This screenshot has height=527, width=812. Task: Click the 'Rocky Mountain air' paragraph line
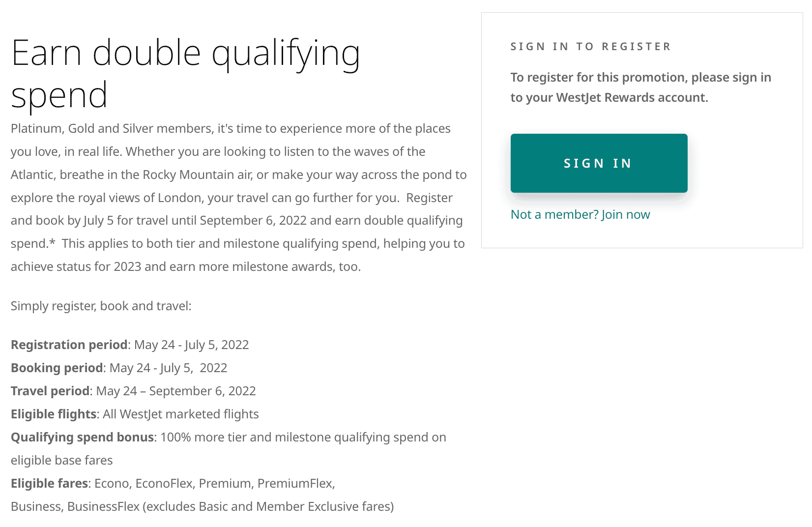[238, 175]
